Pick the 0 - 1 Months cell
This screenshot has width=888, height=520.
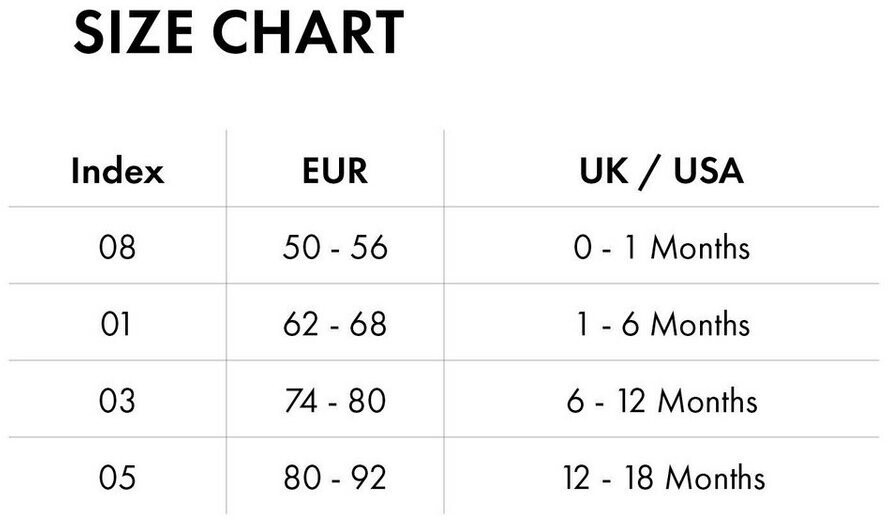point(661,247)
